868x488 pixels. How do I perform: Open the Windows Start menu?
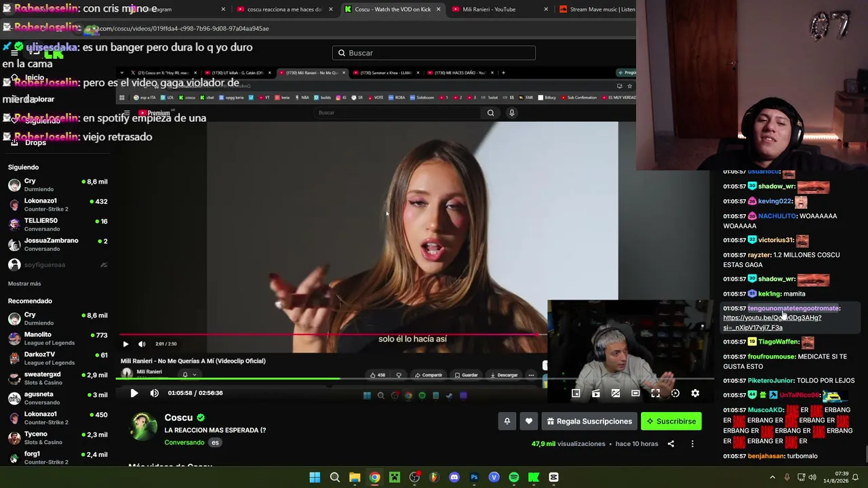(315, 478)
